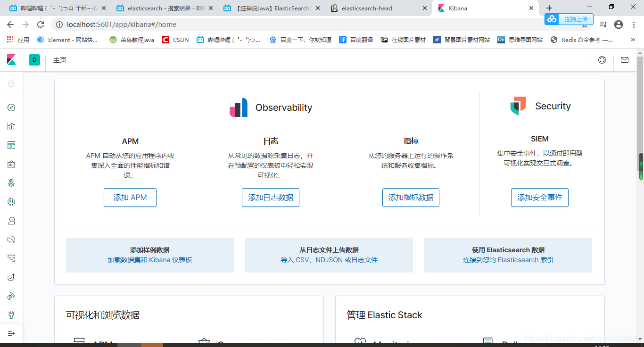Click the 添加日志数据 button
Viewport: 644px width, 347px height.
click(271, 198)
